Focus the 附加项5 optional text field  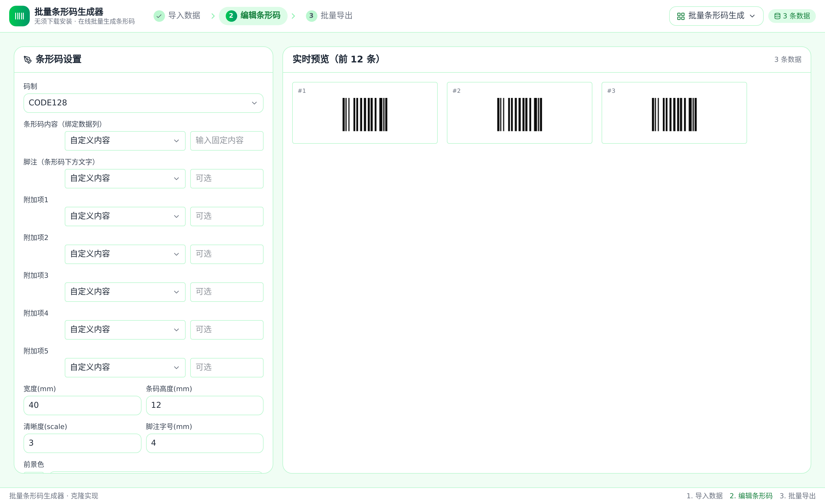pos(227,368)
